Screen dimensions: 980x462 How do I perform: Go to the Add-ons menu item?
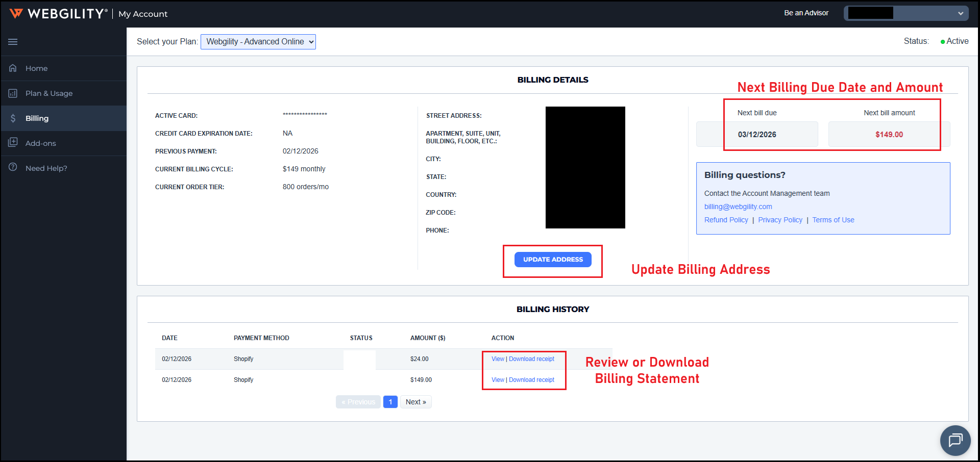click(41, 143)
